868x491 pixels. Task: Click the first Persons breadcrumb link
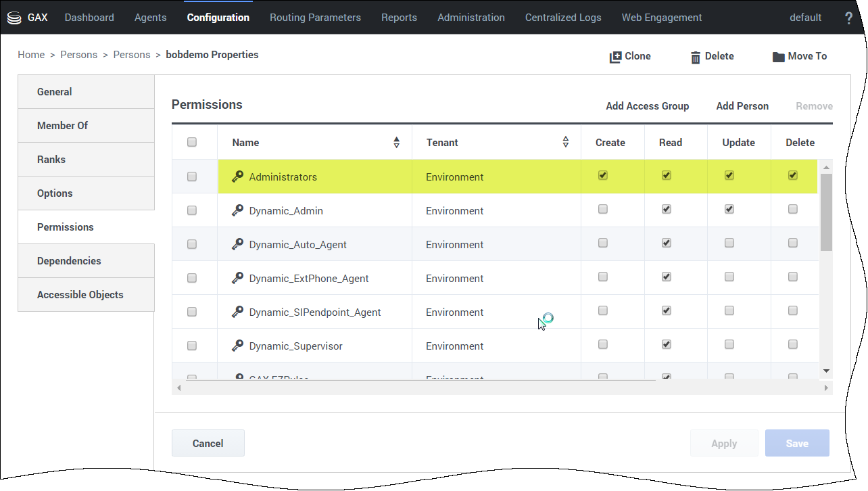(78, 55)
